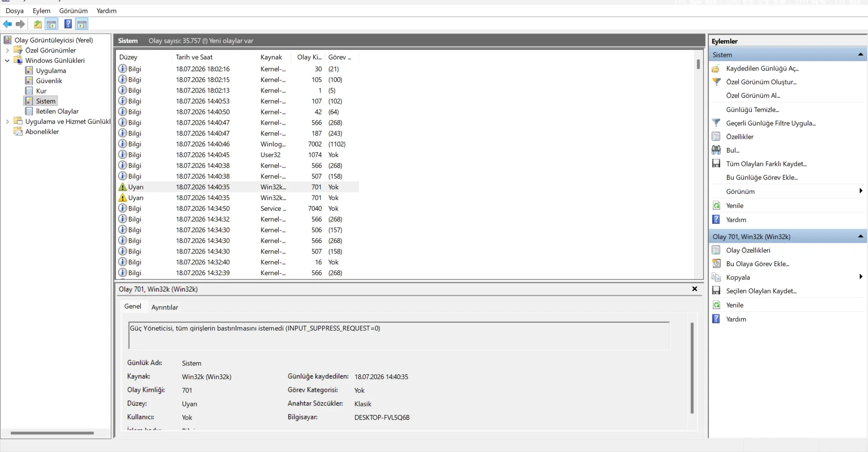The image size is (868, 452).
Task: Click the Back arrow toolbar icon
Action: pyautogui.click(x=8, y=24)
